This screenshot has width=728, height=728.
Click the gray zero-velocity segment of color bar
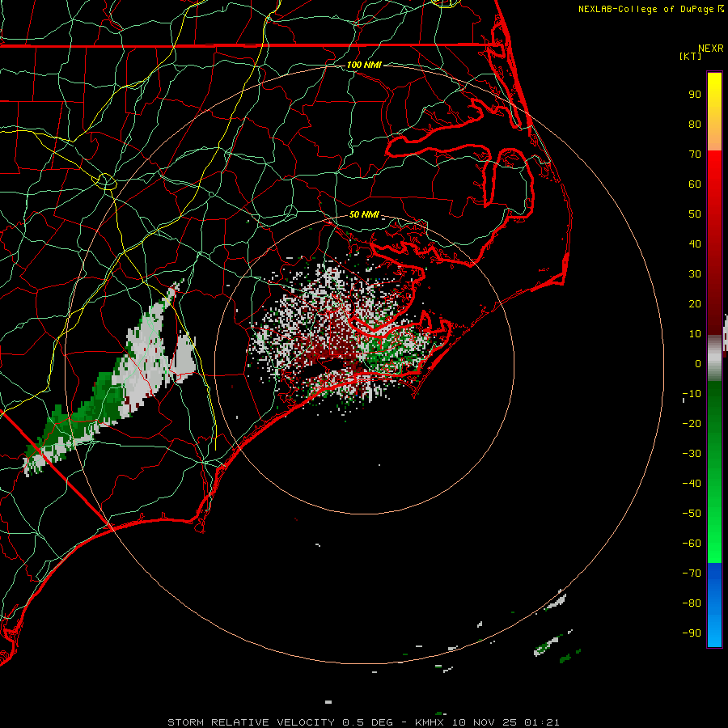[714, 358]
